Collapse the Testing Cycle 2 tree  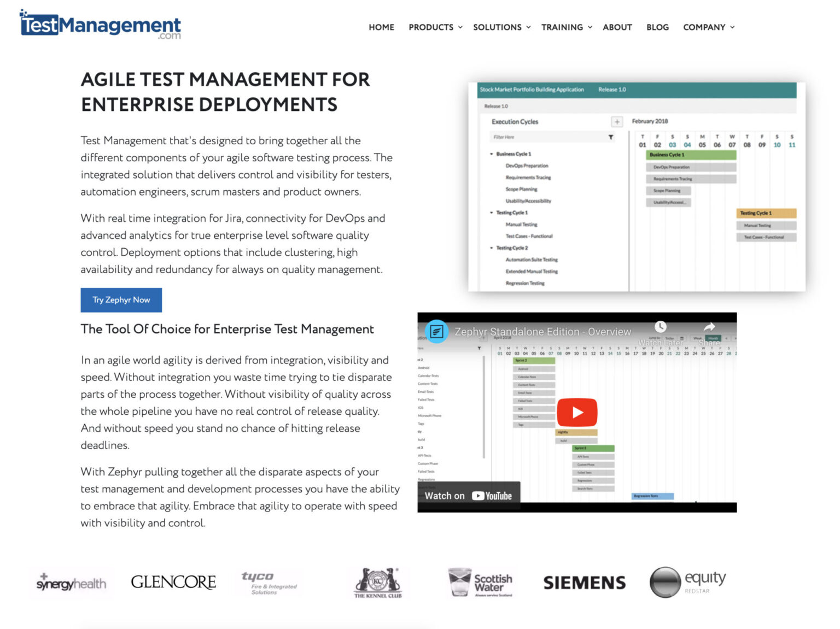coord(491,248)
